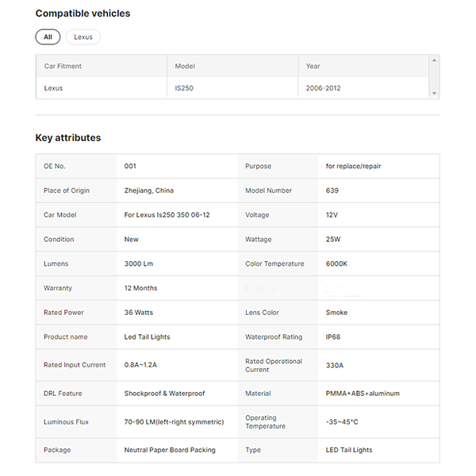Image resolution: width=476 pixels, height=476 pixels.
Task: Click the Color Temperature value 6000K
Action: 337,263
